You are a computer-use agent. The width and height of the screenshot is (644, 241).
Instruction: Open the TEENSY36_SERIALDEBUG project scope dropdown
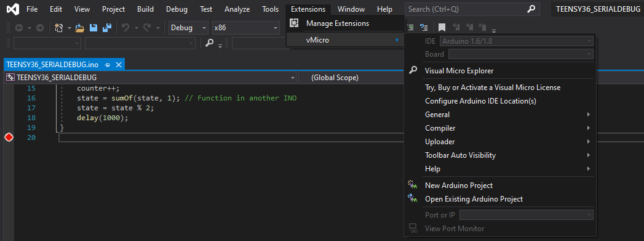point(150,77)
